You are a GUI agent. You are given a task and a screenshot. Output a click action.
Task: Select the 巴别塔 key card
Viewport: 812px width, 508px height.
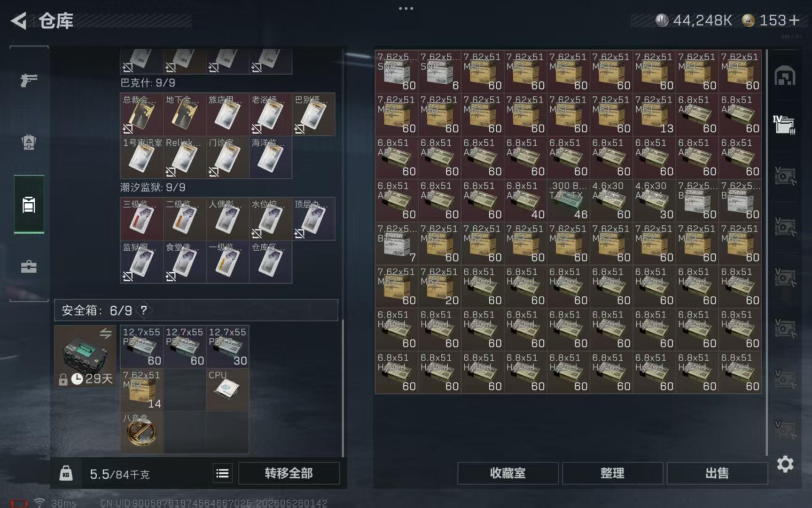point(313,114)
